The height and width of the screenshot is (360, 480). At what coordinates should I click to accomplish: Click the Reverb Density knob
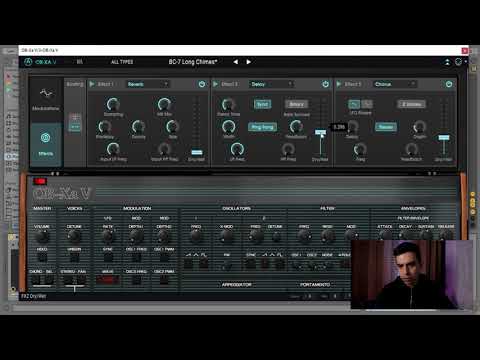pyautogui.click(x=138, y=127)
